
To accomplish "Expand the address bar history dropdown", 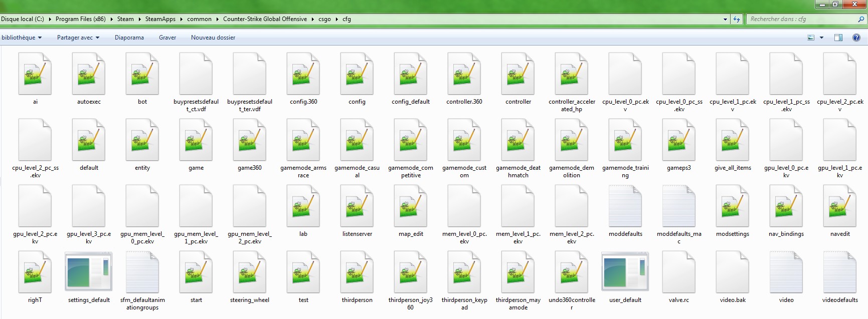I will (725, 20).
